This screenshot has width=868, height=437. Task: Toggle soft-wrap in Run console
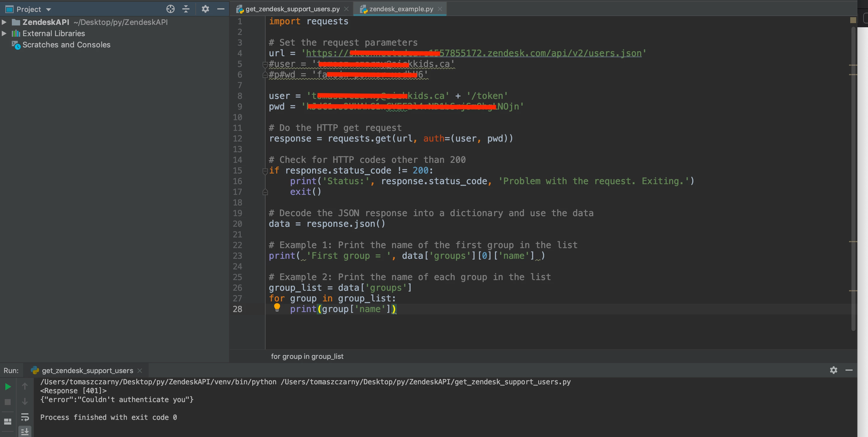point(25,417)
